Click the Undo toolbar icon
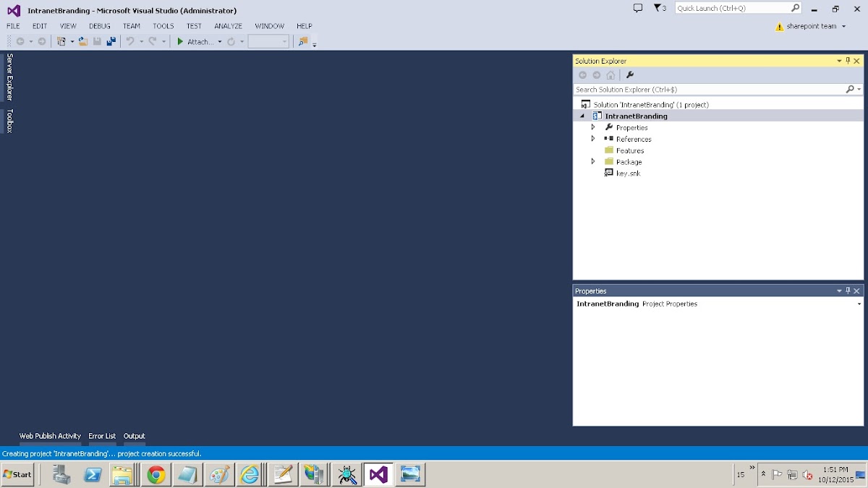868x488 pixels. point(130,42)
